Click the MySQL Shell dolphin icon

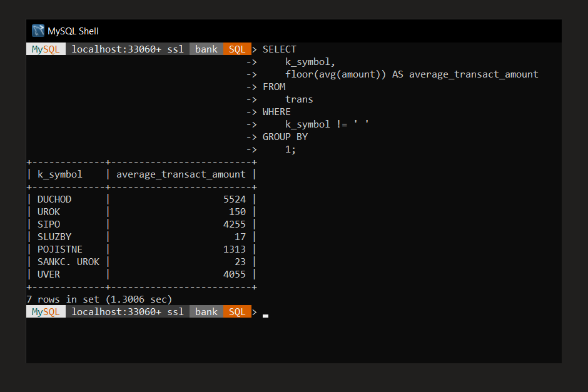coord(38,30)
